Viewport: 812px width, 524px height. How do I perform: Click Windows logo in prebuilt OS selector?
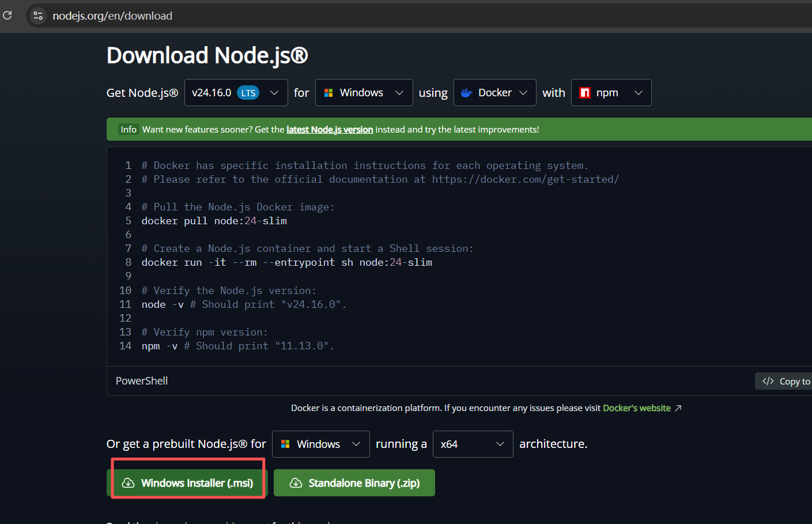tap(285, 444)
